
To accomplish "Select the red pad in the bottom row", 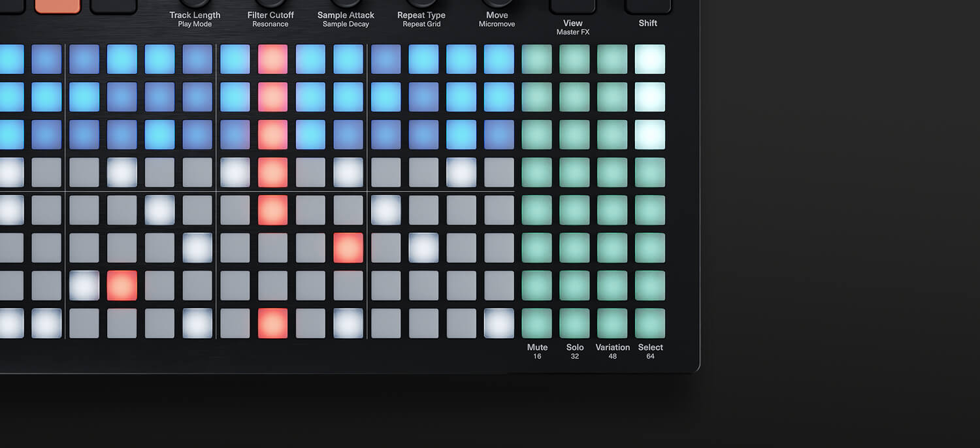I will click(272, 323).
